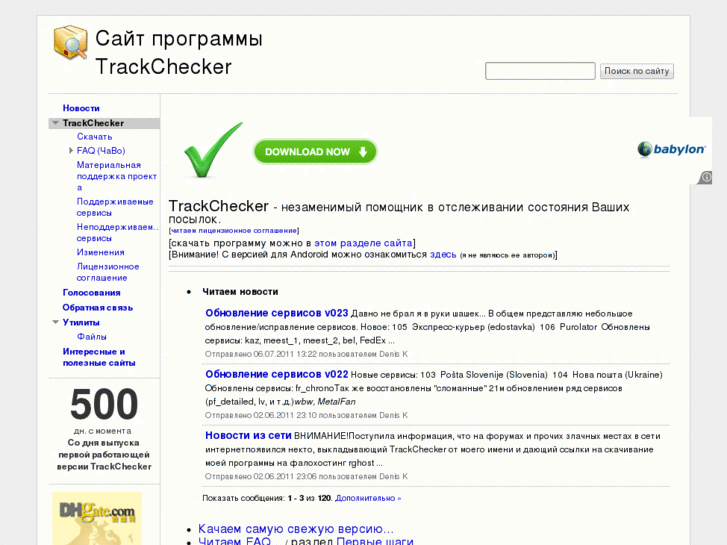727x545 pixels.
Task: Open Новости in the sidebar
Action: (x=81, y=108)
